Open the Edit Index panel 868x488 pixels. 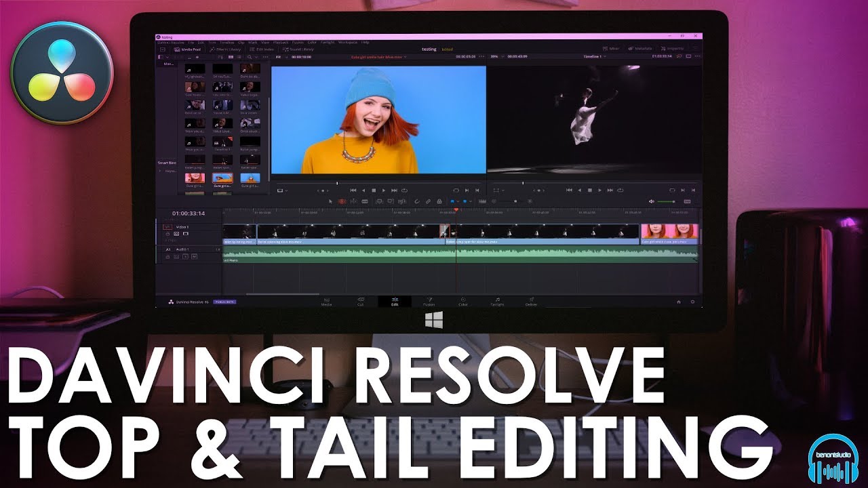[x=262, y=49]
